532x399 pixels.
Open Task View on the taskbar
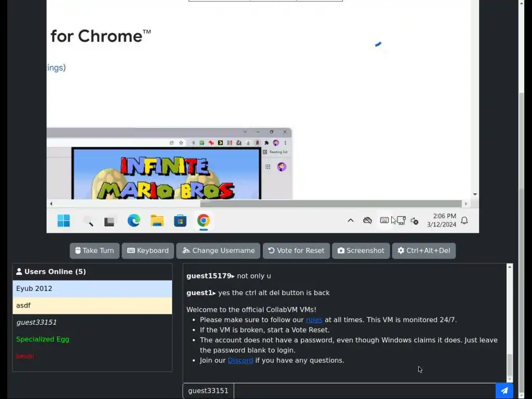(x=109, y=221)
